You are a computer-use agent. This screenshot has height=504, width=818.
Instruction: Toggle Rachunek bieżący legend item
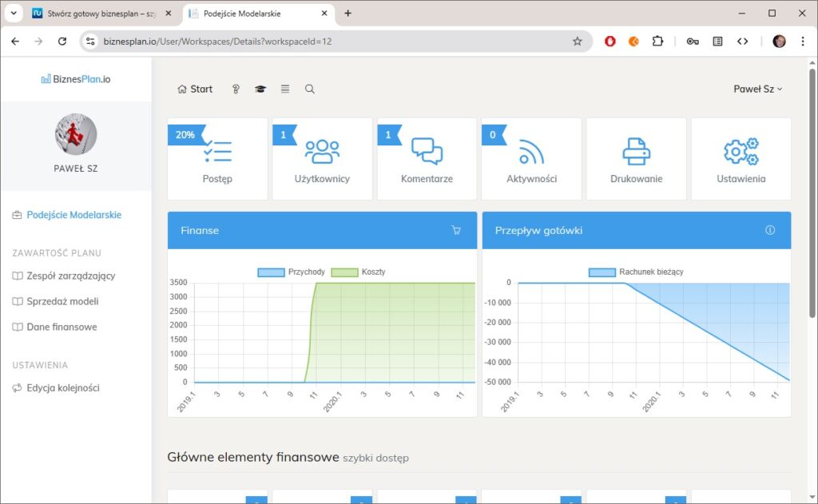coord(636,272)
